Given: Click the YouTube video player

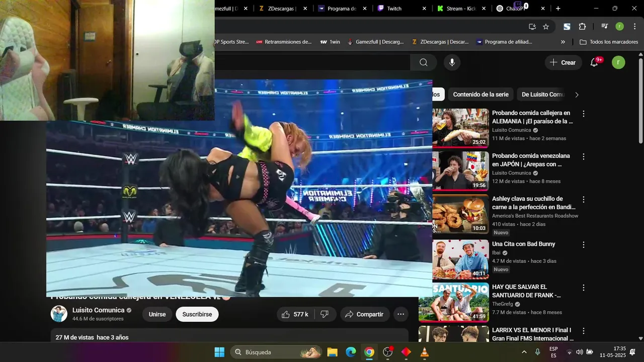Looking at the screenshot, I should point(239,188).
